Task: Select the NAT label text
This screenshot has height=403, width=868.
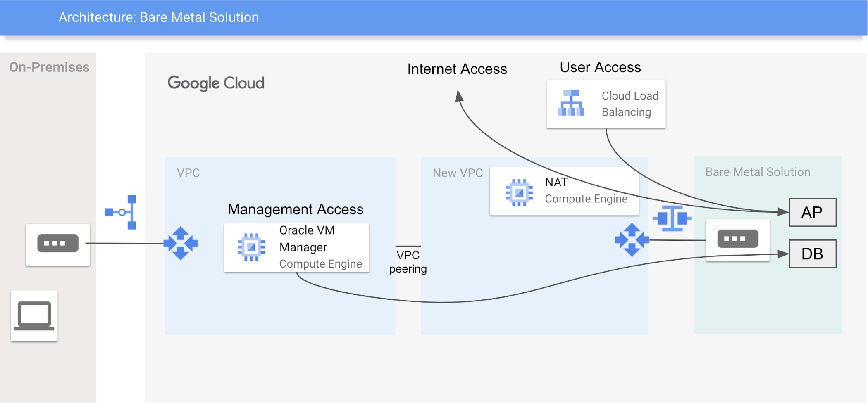Action: click(556, 182)
